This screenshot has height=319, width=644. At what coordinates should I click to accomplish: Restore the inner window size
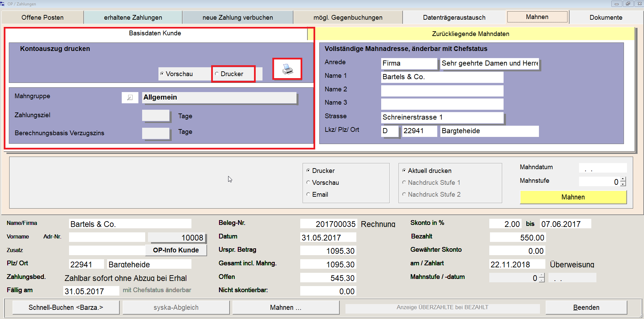[628, 4]
